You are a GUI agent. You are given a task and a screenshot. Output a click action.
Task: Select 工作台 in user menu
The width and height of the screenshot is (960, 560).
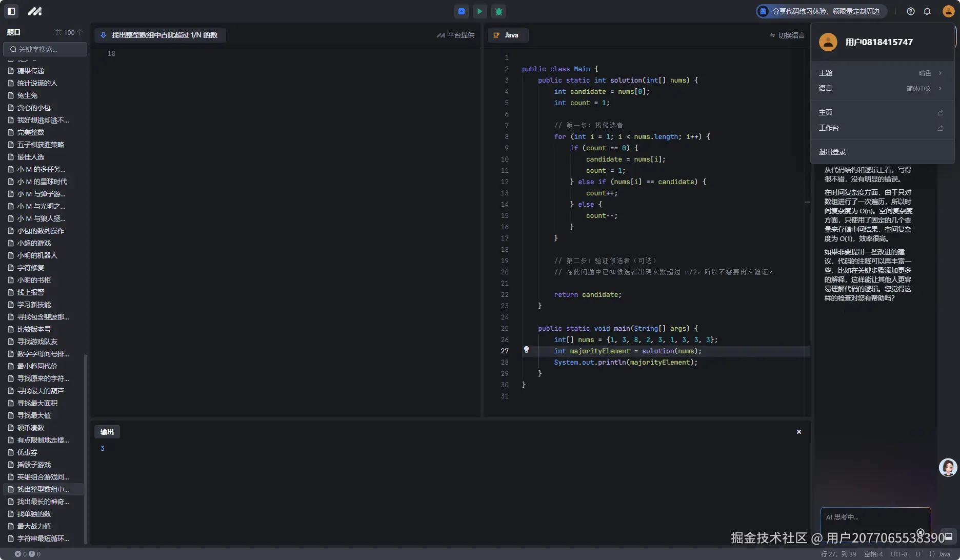click(x=881, y=128)
